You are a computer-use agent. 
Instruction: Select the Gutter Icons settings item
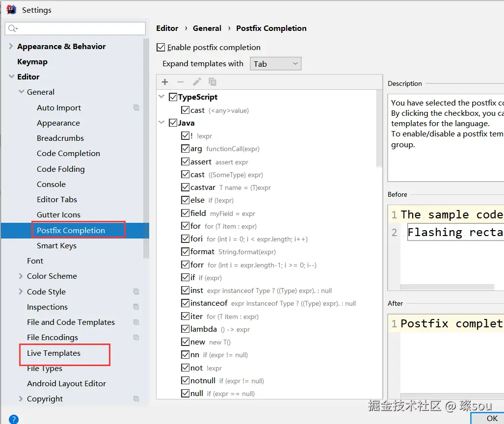coord(58,215)
